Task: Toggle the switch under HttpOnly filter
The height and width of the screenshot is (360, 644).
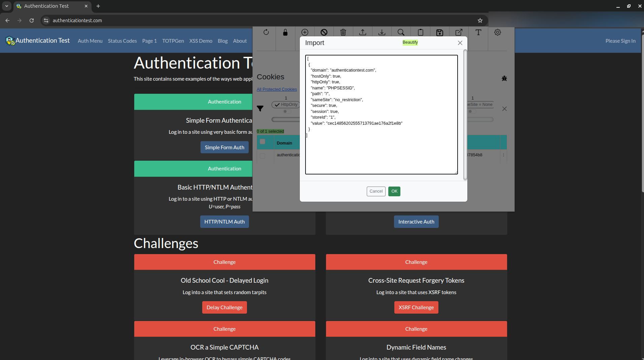Action: click(286, 112)
